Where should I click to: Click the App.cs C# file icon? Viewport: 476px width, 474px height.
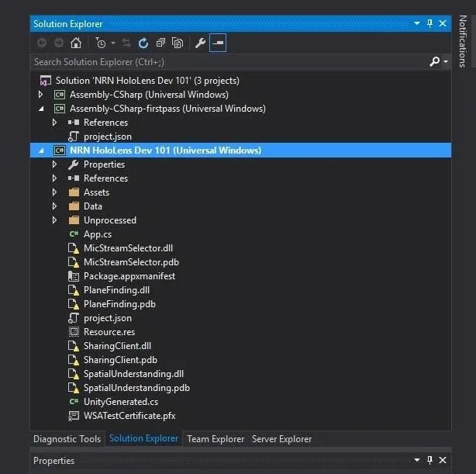(x=74, y=234)
